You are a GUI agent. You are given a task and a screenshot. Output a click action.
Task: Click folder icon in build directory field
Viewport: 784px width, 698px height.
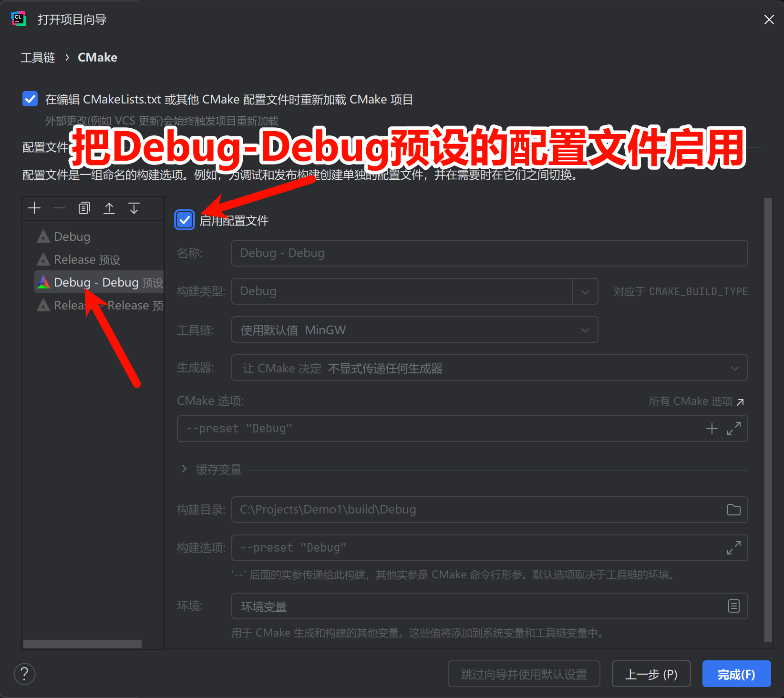coord(733,510)
